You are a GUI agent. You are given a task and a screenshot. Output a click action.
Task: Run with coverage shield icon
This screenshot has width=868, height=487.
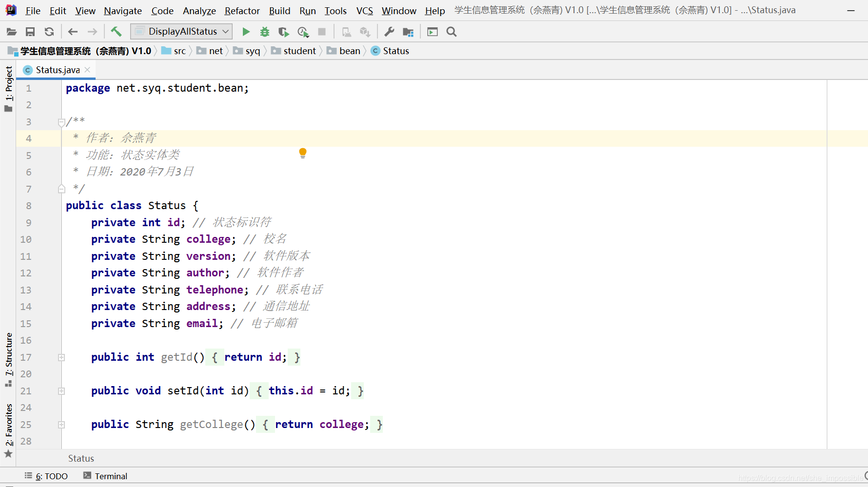coord(283,32)
